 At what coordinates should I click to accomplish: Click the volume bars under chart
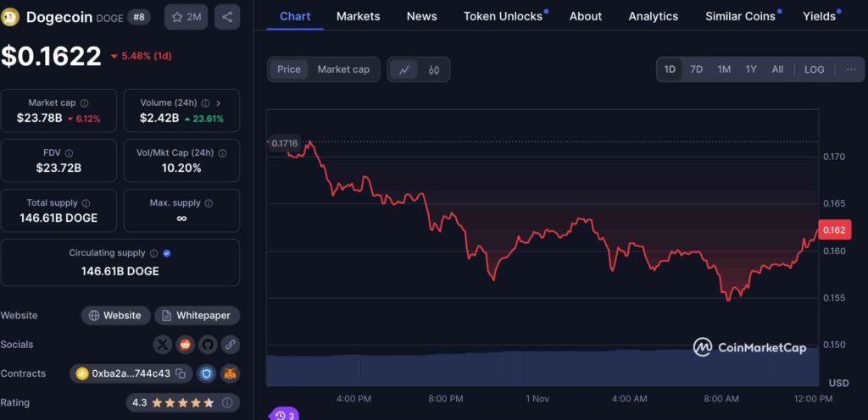point(542,368)
